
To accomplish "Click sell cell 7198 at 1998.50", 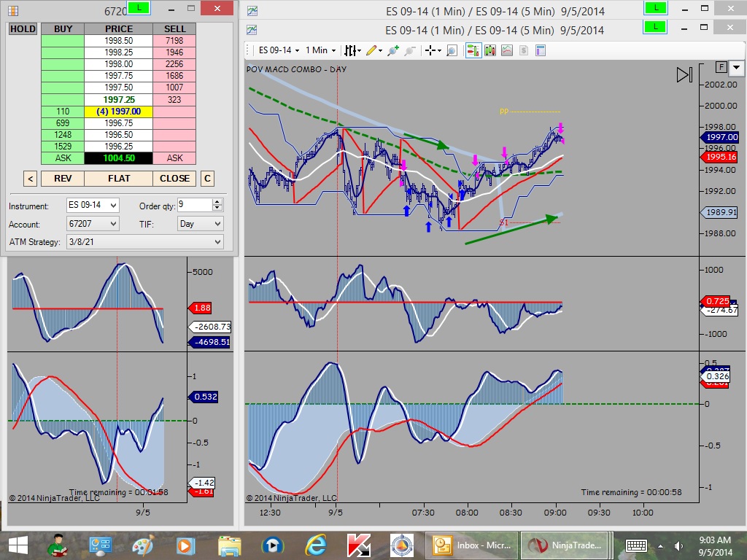I will click(x=174, y=41).
